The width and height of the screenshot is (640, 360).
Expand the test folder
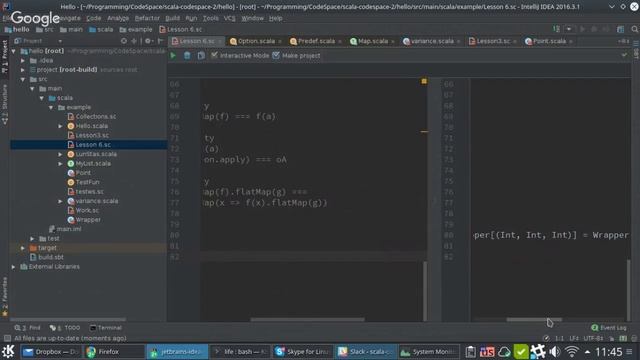pyautogui.click(x=32, y=238)
